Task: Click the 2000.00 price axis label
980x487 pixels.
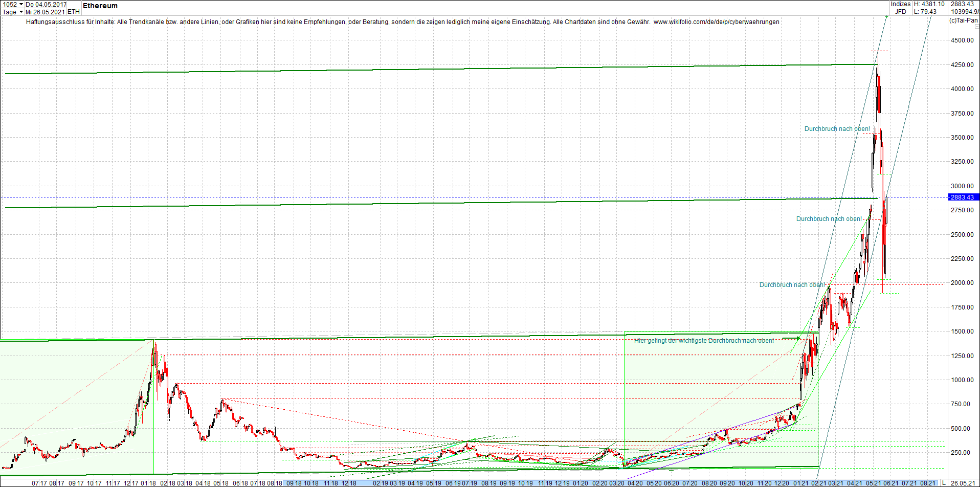Action: point(963,283)
